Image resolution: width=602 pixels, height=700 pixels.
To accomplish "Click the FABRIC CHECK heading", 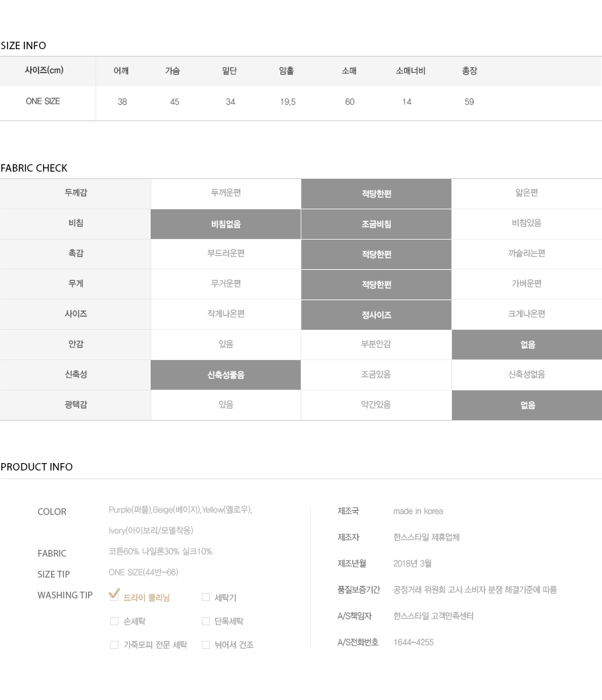I will click(34, 168).
